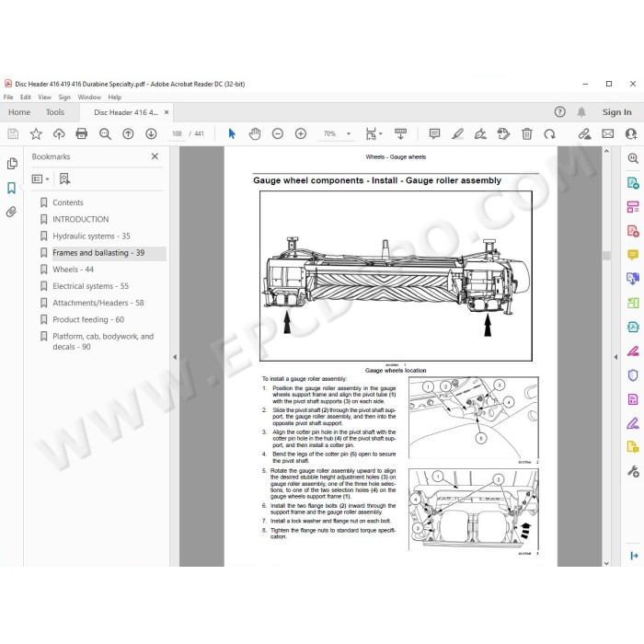
Task: Open the File menu
Action: pyautogui.click(x=8, y=98)
